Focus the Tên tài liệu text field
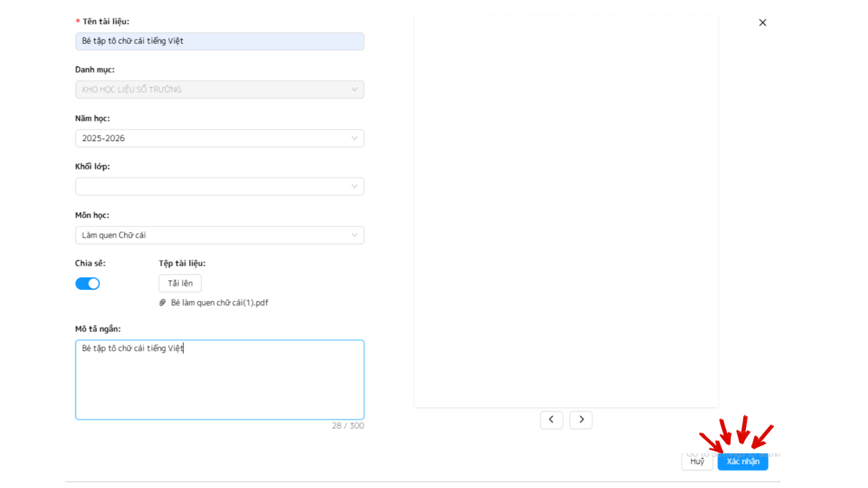This screenshot has height=488, width=868. click(219, 41)
